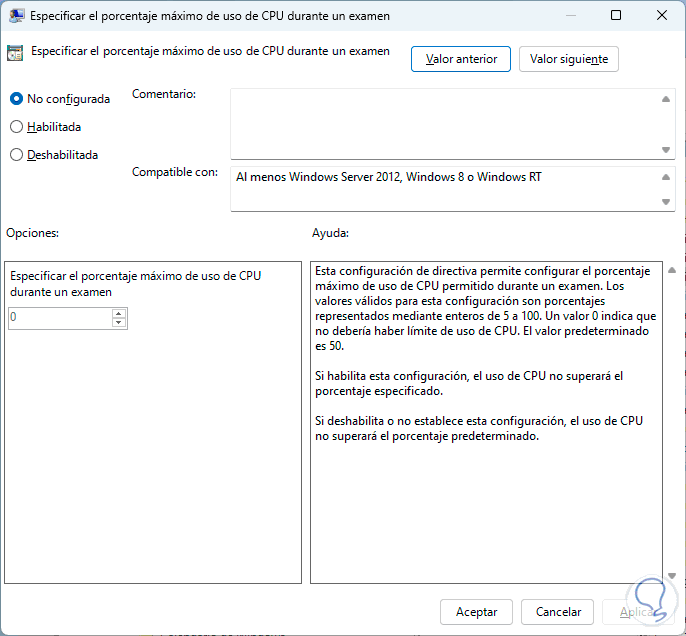
Task: Go to Valor anterior policy setting
Action: point(461,59)
